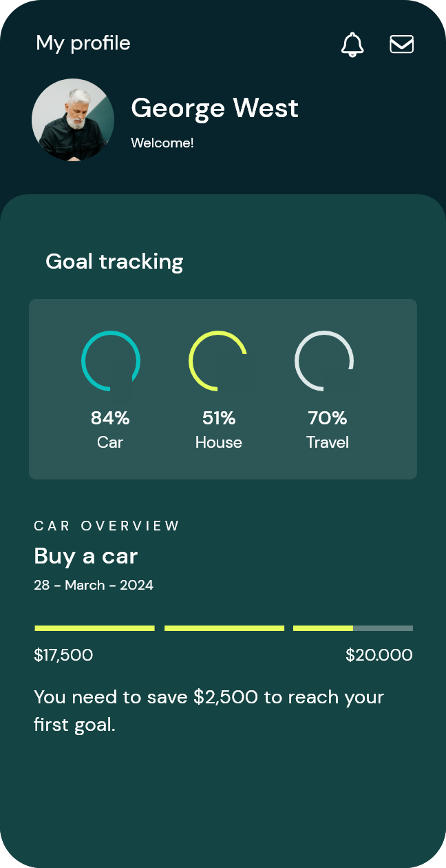This screenshot has width=446, height=868.
Task: Select the yellow House progress ring
Action: point(218,361)
